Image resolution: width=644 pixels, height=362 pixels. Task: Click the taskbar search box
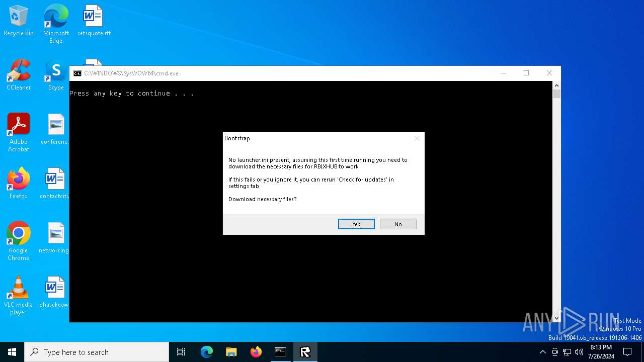97,352
